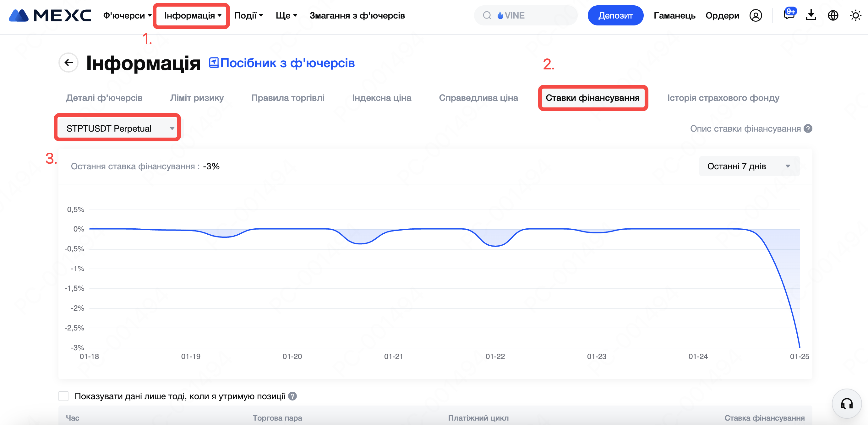Click the MEXC logo
This screenshot has height=425, width=868.
tap(50, 15)
